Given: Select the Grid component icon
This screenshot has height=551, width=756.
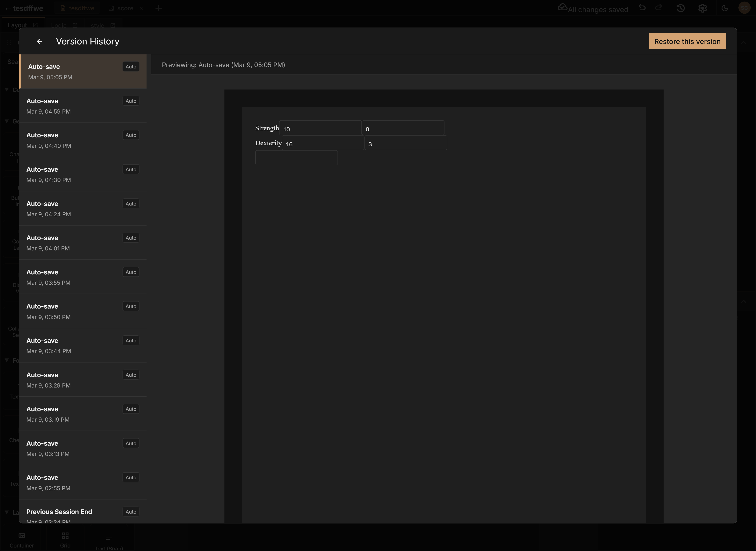Looking at the screenshot, I should [65, 536].
